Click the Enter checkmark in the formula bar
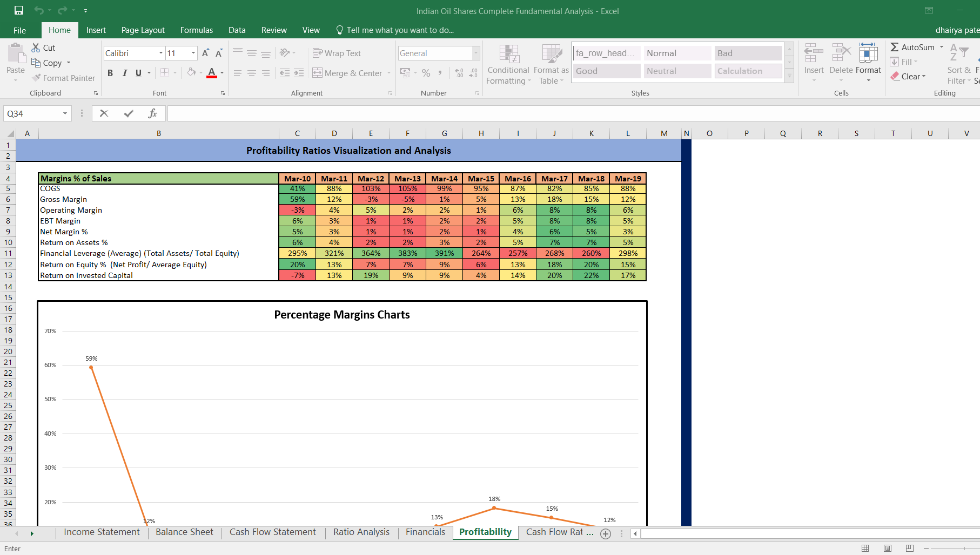Screen dimensions: 980x555 (x=129, y=113)
